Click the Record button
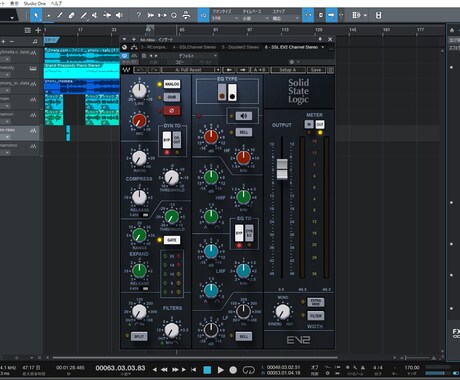This screenshot has height=380, width=460. pyautogui.click(x=233, y=370)
